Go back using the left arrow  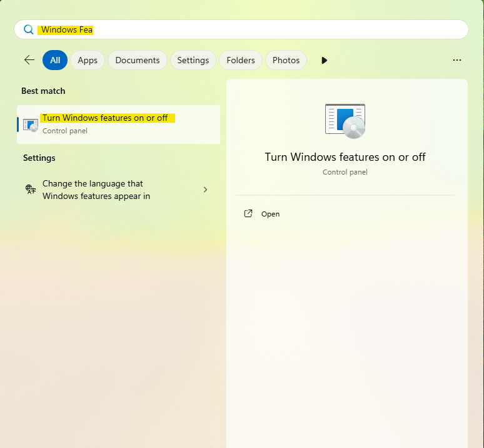(29, 60)
